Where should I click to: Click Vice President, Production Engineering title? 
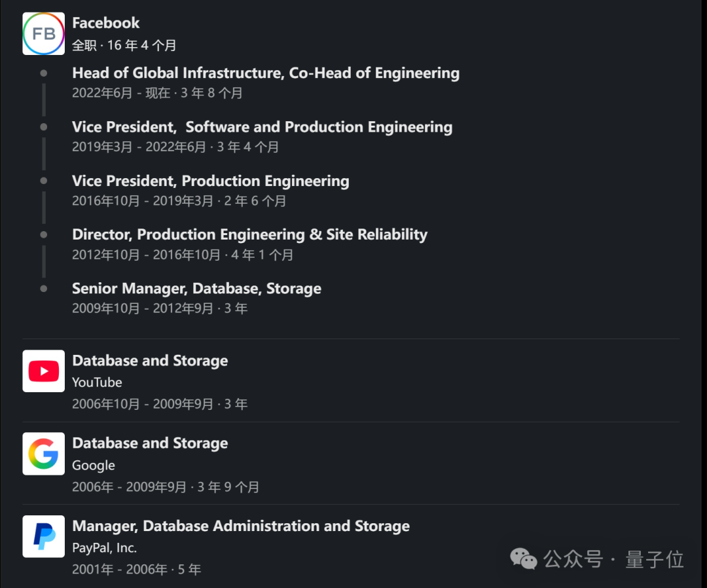pyautogui.click(x=210, y=181)
